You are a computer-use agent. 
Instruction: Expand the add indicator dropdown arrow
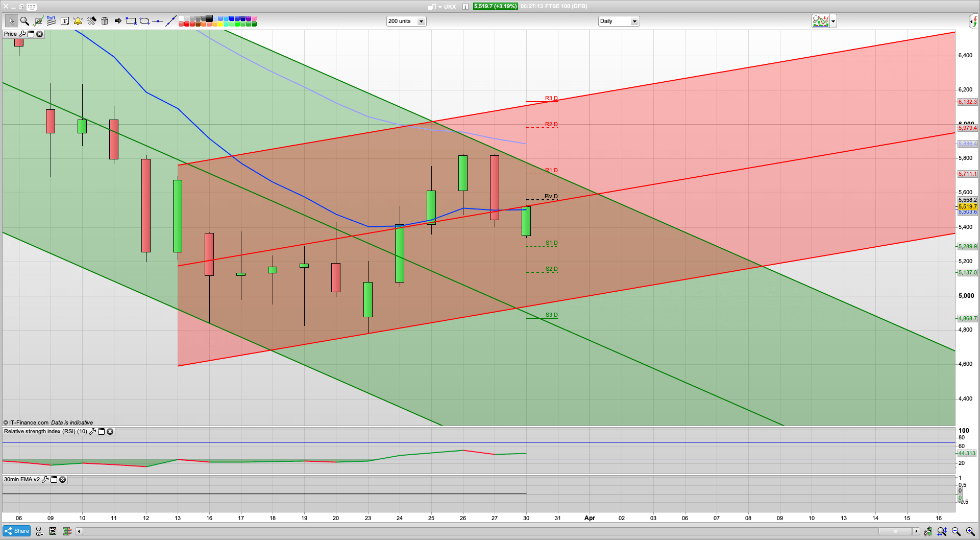click(834, 21)
